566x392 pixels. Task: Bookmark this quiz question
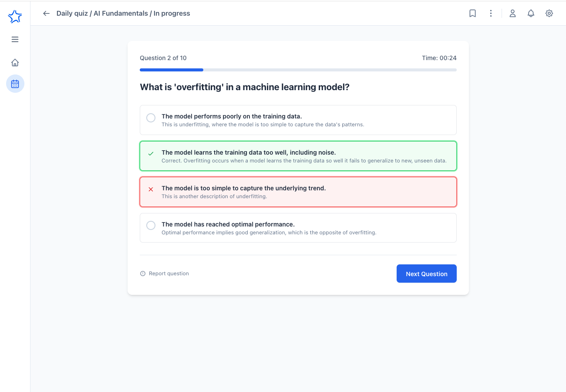point(472,14)
